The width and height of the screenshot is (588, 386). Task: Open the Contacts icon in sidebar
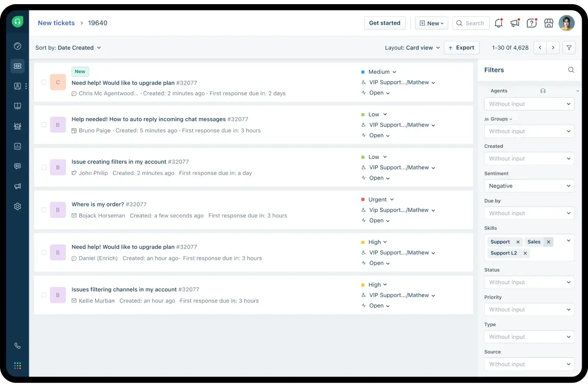click(17, 86)
